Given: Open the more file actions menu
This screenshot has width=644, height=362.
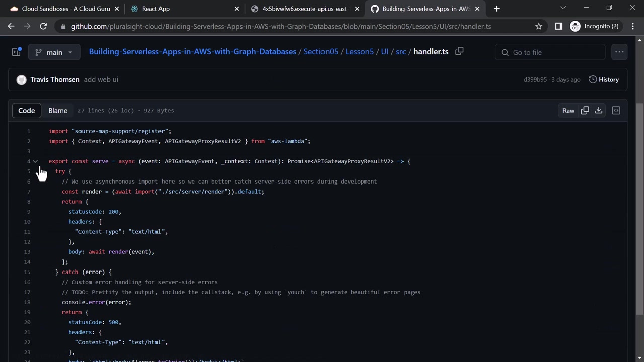Looking at the screenshot, I should pos(619,52).
